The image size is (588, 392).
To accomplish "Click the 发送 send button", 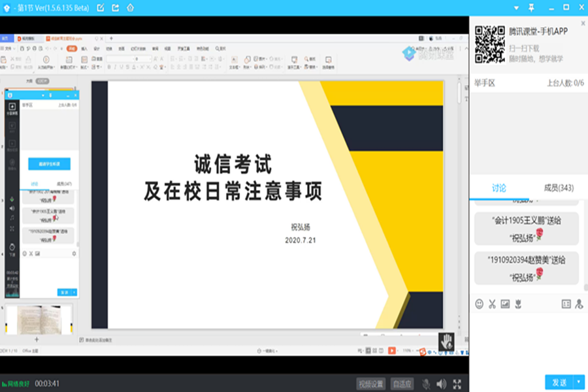I will (x=559, y=382).
